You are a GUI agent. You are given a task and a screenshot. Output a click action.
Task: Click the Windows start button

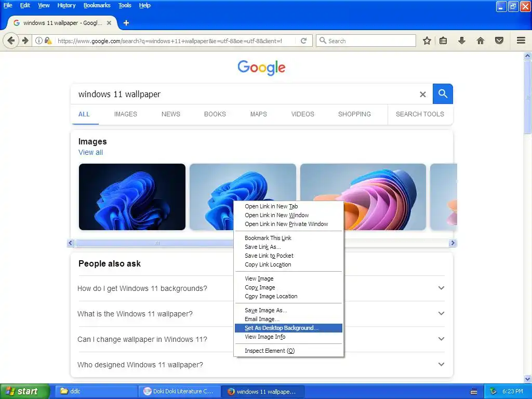[x=24, y=392]
